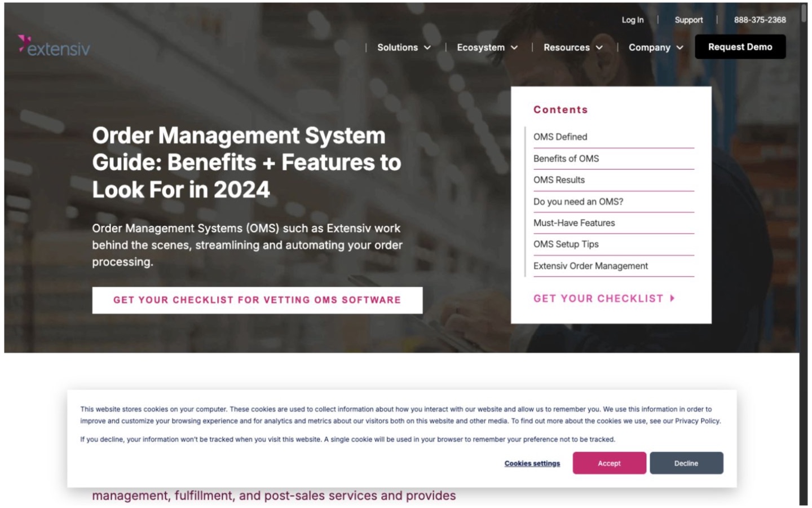This screenshot has width=812, height=508.
Task: Click the Contents heading
Action: tap(561, 110)
